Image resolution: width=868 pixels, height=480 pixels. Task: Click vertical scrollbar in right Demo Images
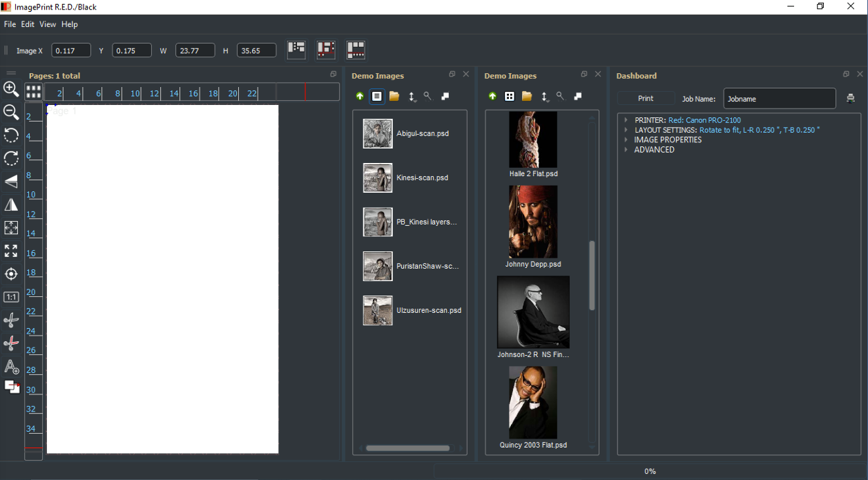[x=592, y=275]
